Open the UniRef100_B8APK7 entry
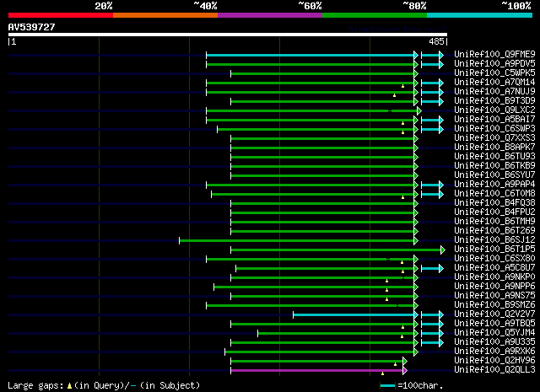This screenshot has width=540, height=392. [x=494, y=148]
